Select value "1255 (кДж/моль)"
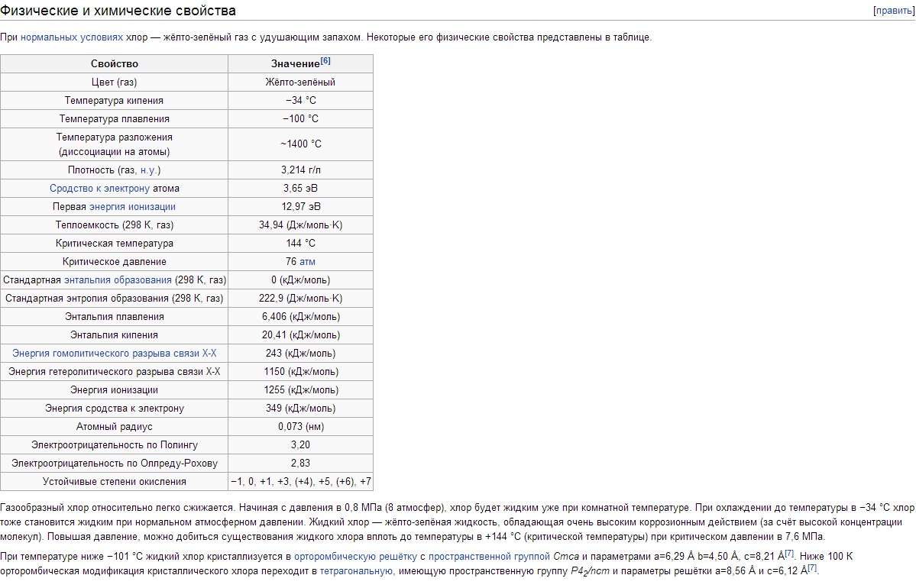The image size is (916, 588). pos(300,390)
